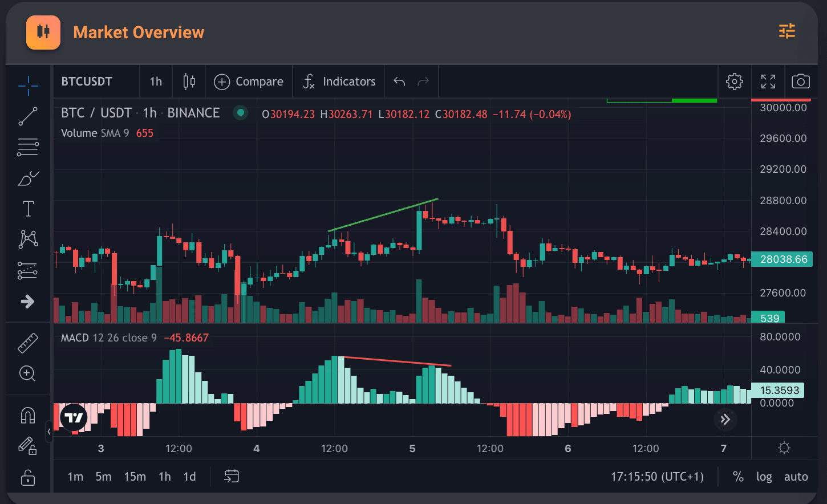Select the trend line drawing tool
Viewport: 827px width, 504px height.
pos(28,116)
